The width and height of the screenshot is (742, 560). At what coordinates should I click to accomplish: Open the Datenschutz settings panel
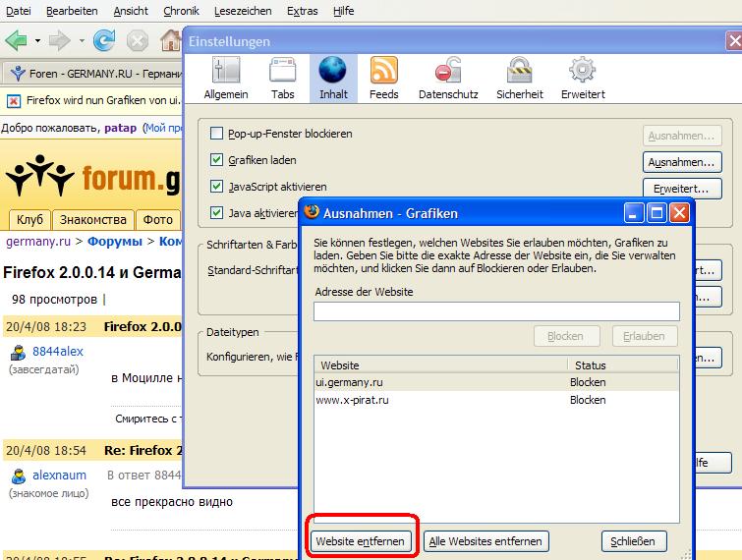(x=448, y=78)
